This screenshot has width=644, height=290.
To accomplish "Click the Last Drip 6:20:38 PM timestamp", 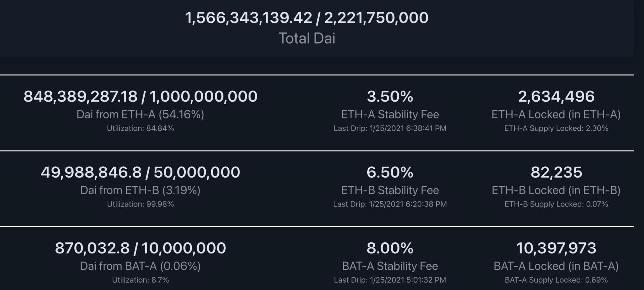I will [390, 204].
